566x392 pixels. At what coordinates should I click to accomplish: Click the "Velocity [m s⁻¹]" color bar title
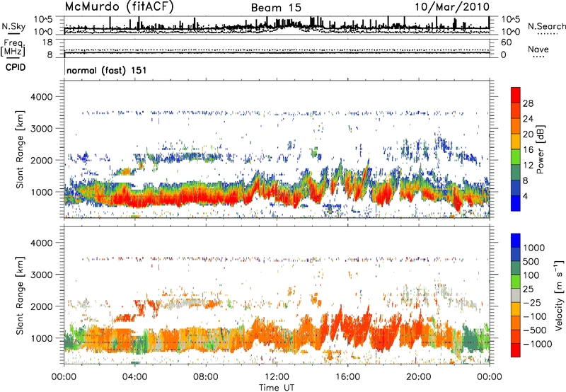click(559, 295)
